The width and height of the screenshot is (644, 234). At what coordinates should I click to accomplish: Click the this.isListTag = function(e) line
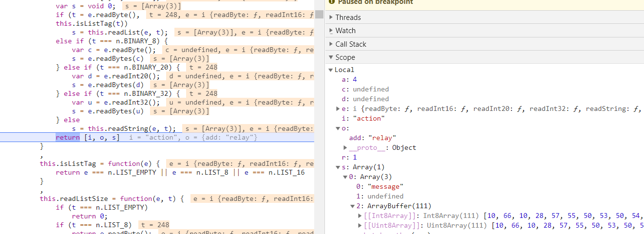(100, 164)
